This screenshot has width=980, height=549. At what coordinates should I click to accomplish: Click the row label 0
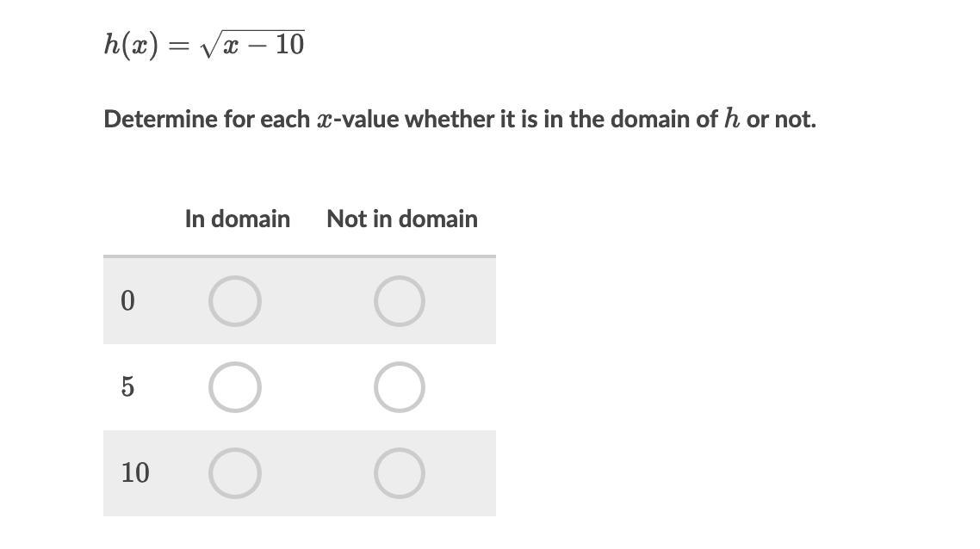pyautogui.click(x=127, y=301)
